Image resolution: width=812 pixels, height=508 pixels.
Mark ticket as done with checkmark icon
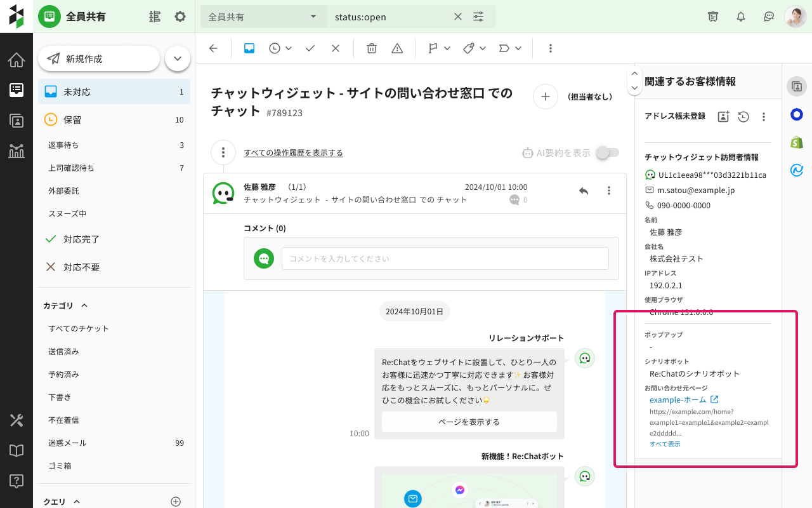(310, 48)
